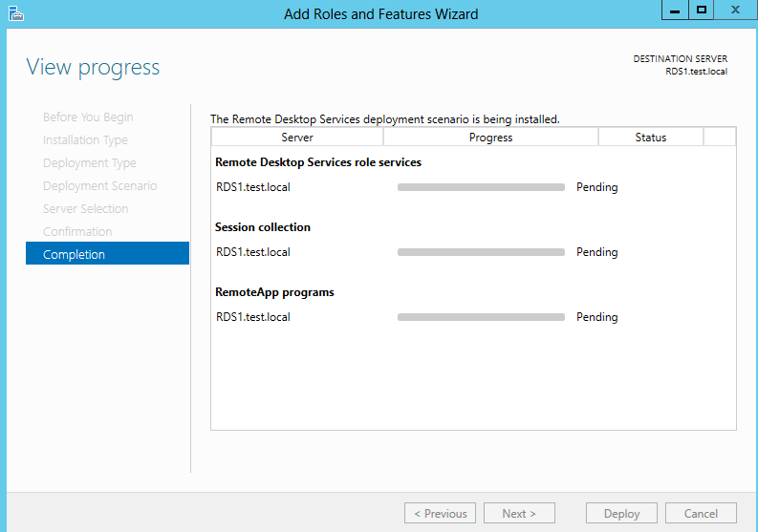
Task: Cancel the wizard
Action: [701, 513]
